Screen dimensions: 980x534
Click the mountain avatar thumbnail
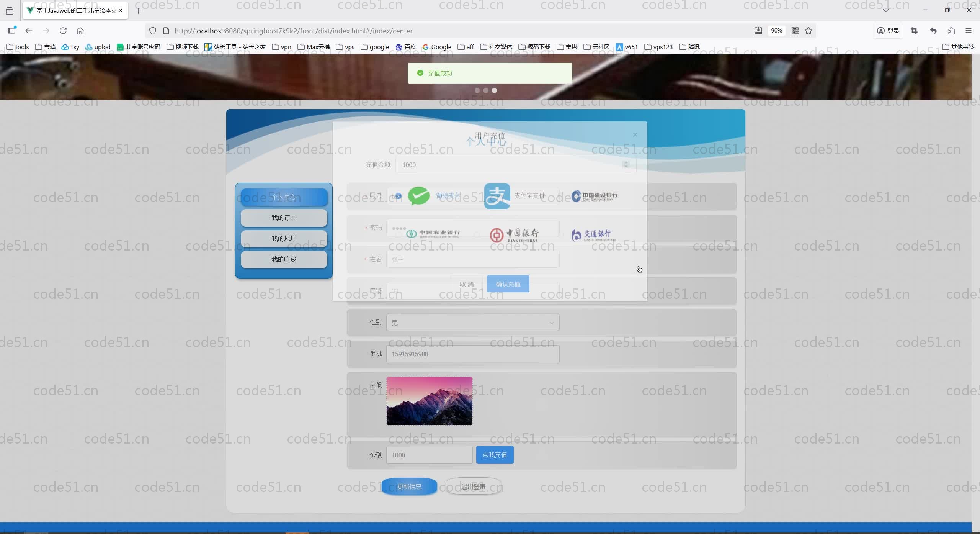coord(429,401)
